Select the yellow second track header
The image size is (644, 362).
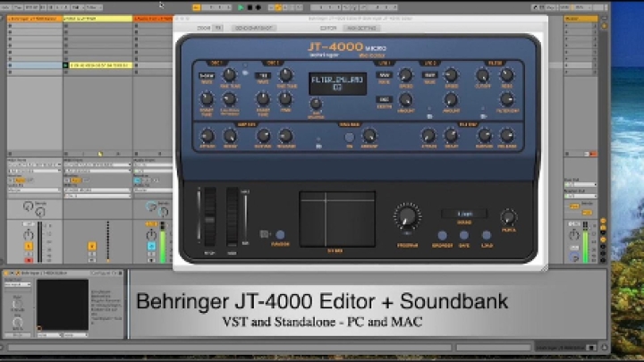click(97, 19)
